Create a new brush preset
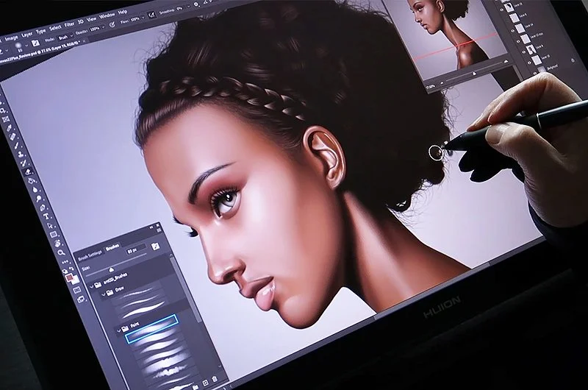This screenshot has height=390, width=588. point(205,383)
